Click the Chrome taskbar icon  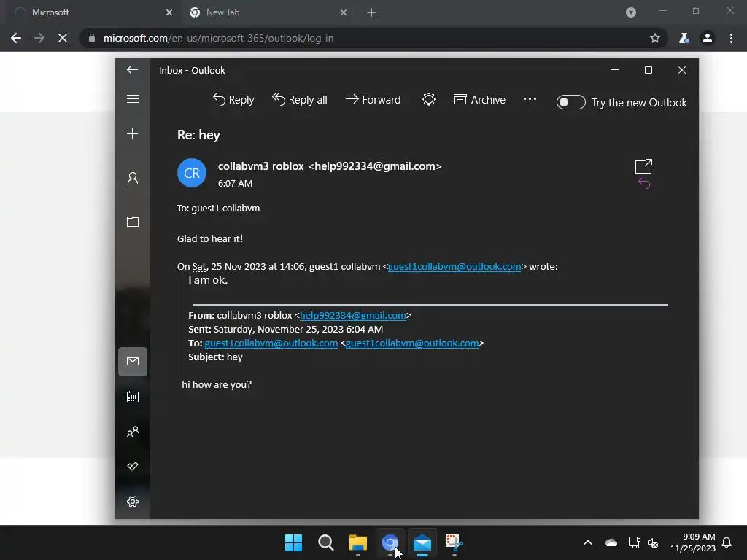pos(390,542)
